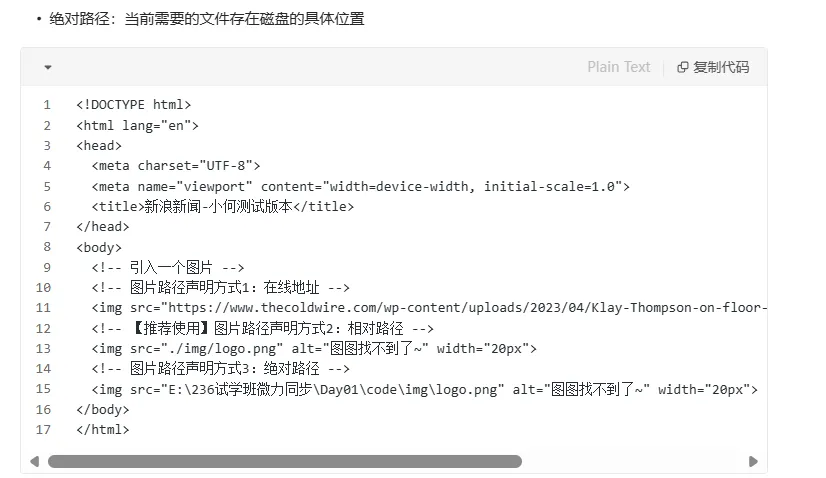This screenshot has width=826, height=478.
Task: Click the copy icon beside 复制代码
Action: [x=683, y=67]
